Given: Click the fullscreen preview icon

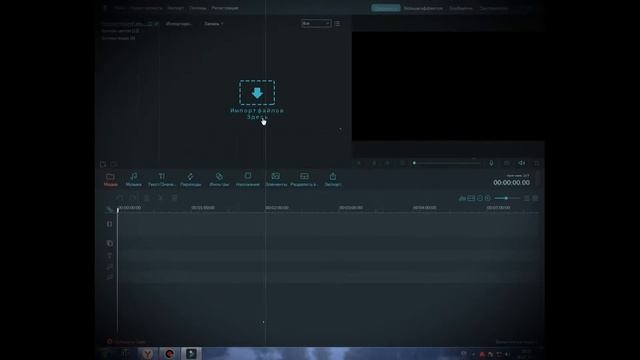Looking at the screenshot, I should [537, 163].
